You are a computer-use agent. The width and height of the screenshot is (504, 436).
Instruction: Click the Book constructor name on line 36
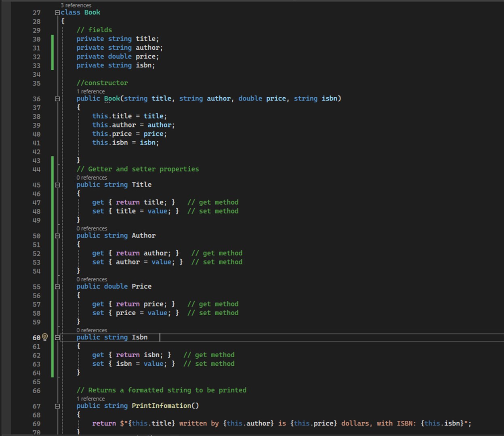pos(112,99)
